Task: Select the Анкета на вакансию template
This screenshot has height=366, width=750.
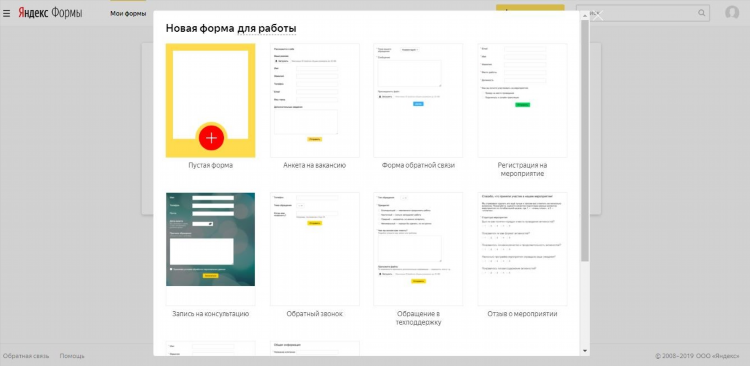Action: point(314,100)
